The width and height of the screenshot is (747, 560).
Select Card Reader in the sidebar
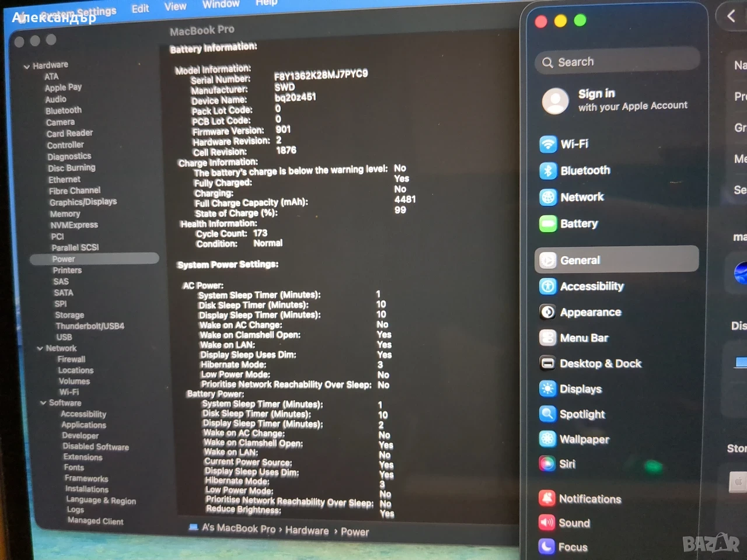coord(70,134)
